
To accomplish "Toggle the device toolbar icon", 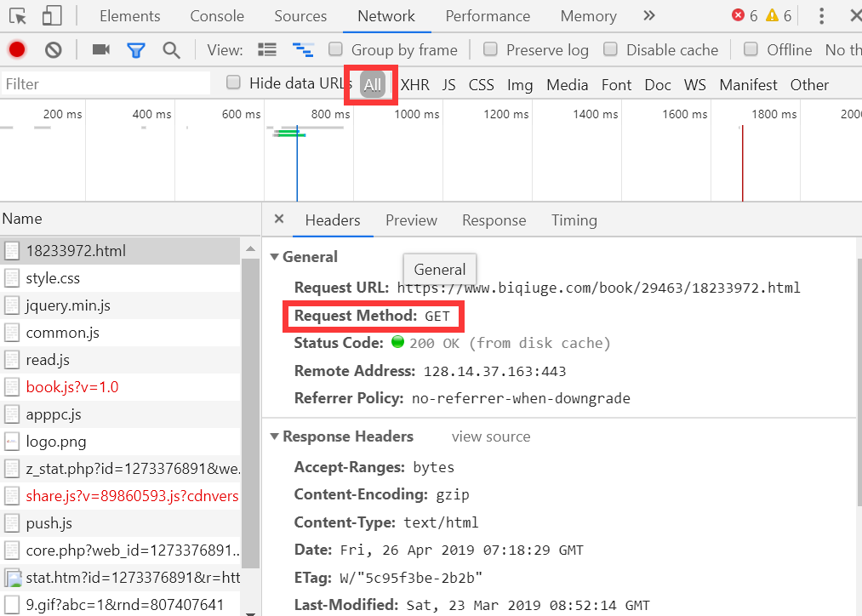I will pyautogui.click(x=52, y=16).
